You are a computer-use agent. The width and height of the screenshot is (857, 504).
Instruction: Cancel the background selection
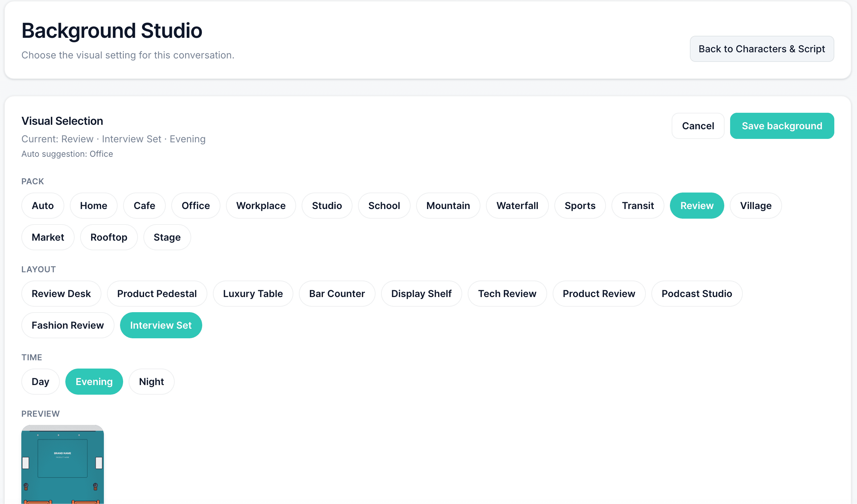[698, 126]
